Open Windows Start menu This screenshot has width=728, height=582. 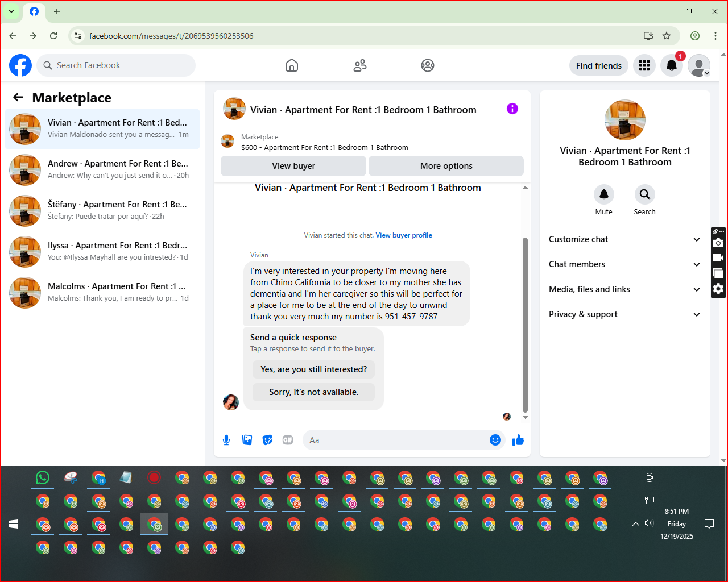(14, 524)
